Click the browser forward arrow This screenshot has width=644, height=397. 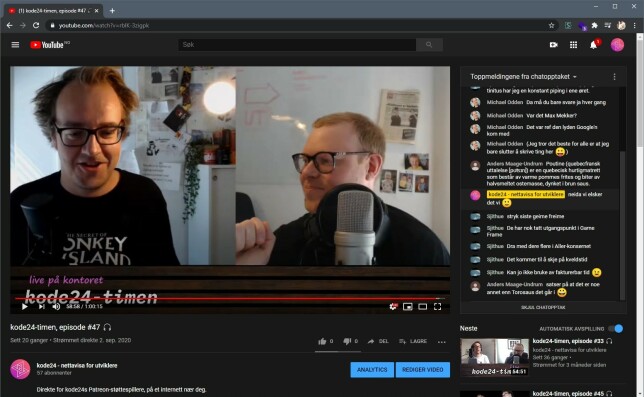[x=23, y=25]
